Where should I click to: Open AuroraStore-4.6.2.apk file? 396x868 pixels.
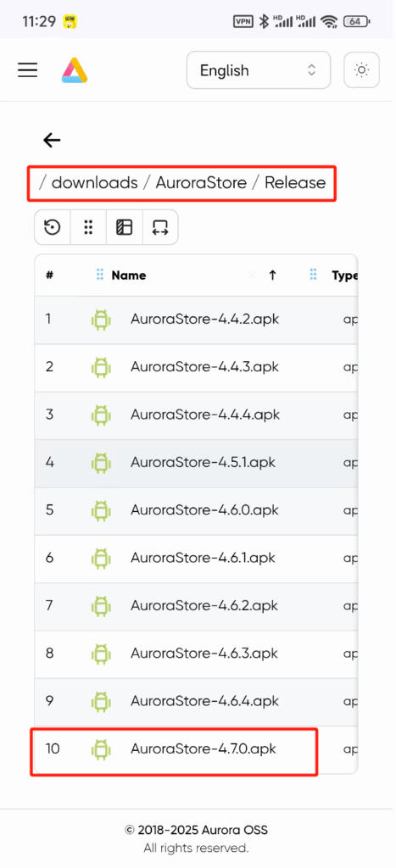click(204, 605)
